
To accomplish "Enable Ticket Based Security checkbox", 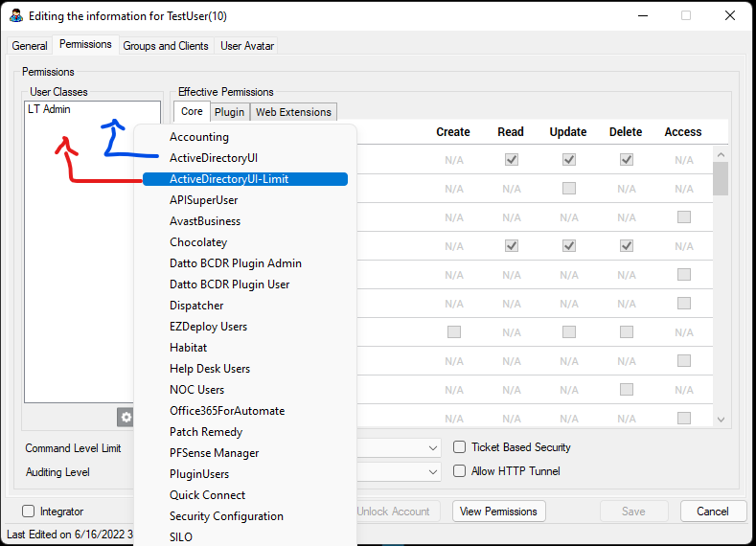I will pos(460,447).
